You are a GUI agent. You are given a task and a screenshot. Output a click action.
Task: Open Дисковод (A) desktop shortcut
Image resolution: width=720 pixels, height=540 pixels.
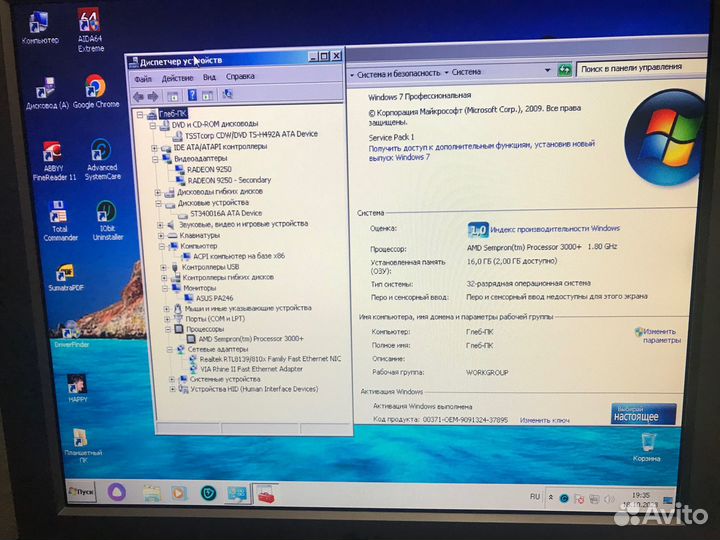pyautogui.click(x=47, y=93)
